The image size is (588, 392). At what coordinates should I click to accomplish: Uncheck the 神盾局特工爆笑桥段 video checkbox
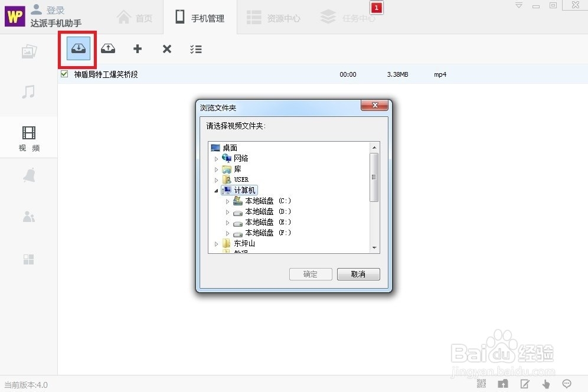pos(63,74)
